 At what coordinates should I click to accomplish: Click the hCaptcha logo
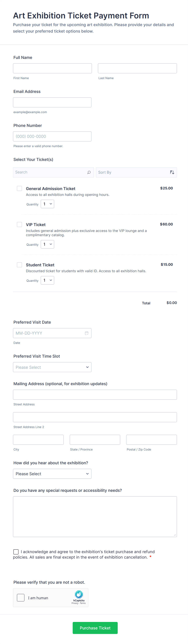coord(79,594)
